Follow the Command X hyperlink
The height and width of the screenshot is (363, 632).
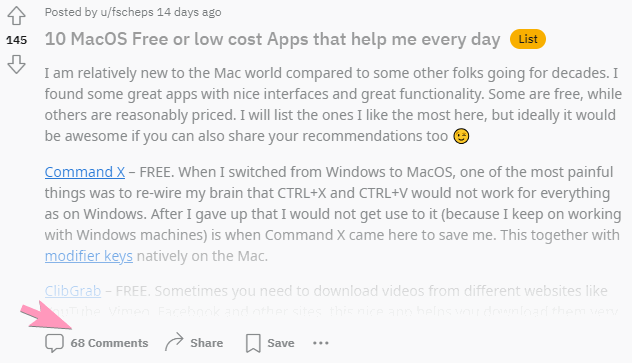[85, 172]
